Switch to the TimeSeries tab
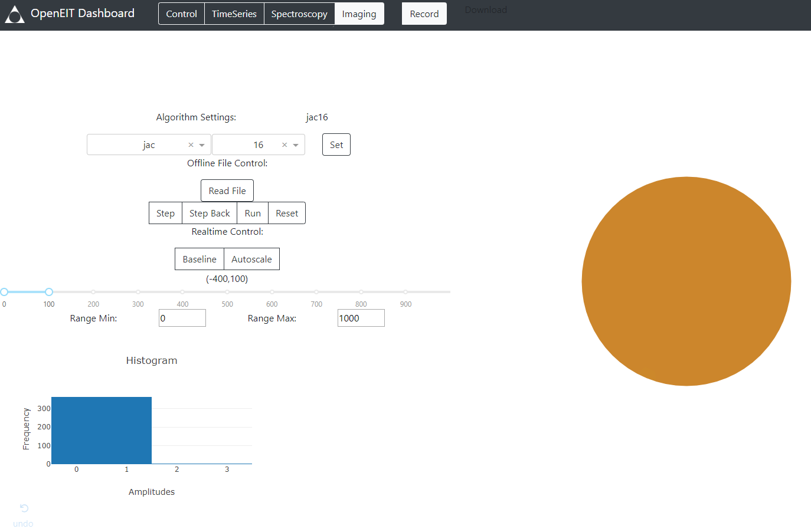This screenshot has height=532, width=811. tap(234, 13)
